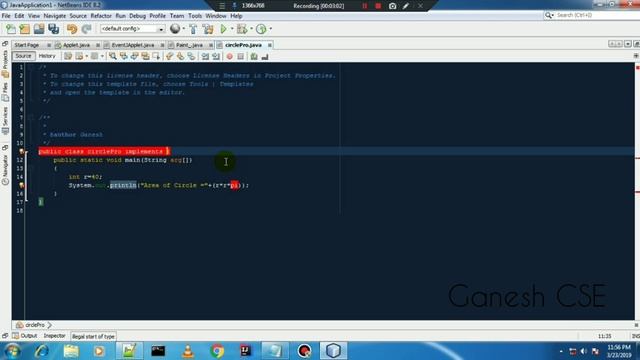
Task: Expand the browser globe dropdown arrow
Action: coord(184,29)
